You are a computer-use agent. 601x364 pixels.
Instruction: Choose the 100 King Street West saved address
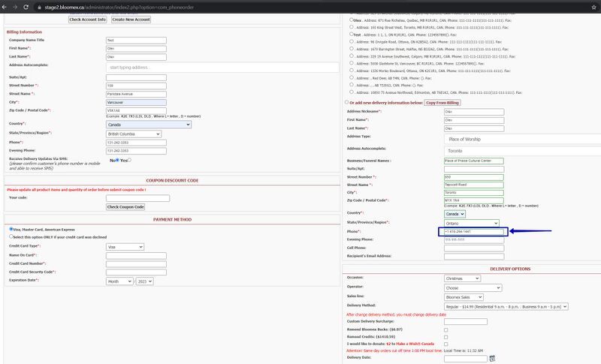tap(352, 27)
